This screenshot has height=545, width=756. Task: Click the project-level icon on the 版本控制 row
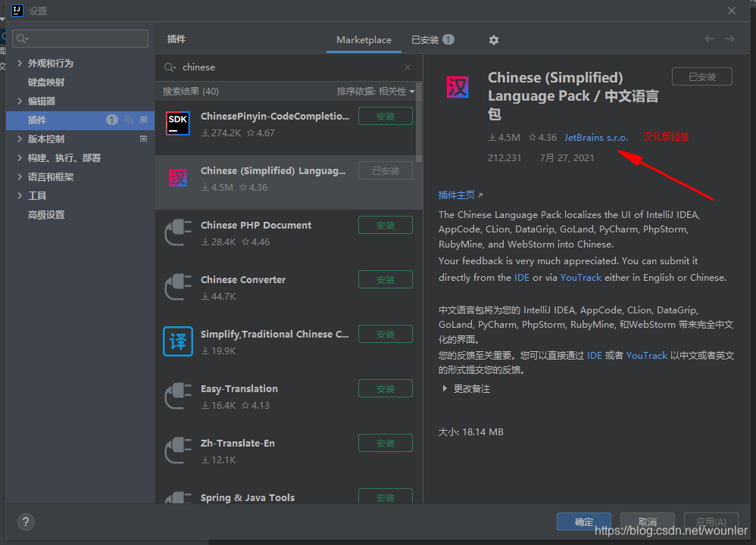[143, 139]
